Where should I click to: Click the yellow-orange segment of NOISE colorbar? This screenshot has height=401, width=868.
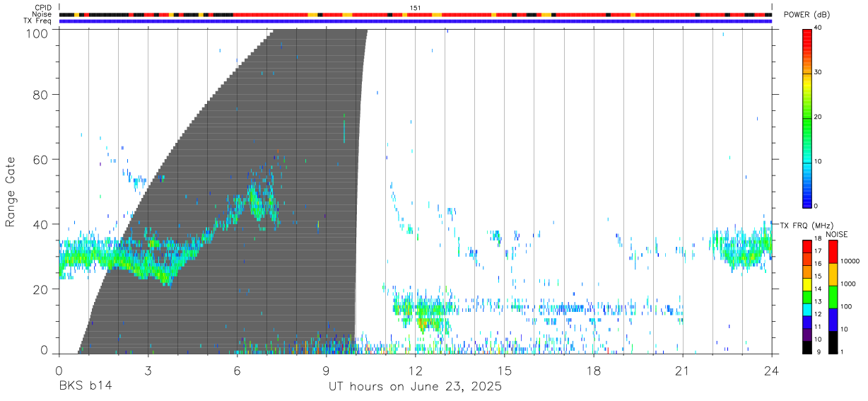click(832, 274)
